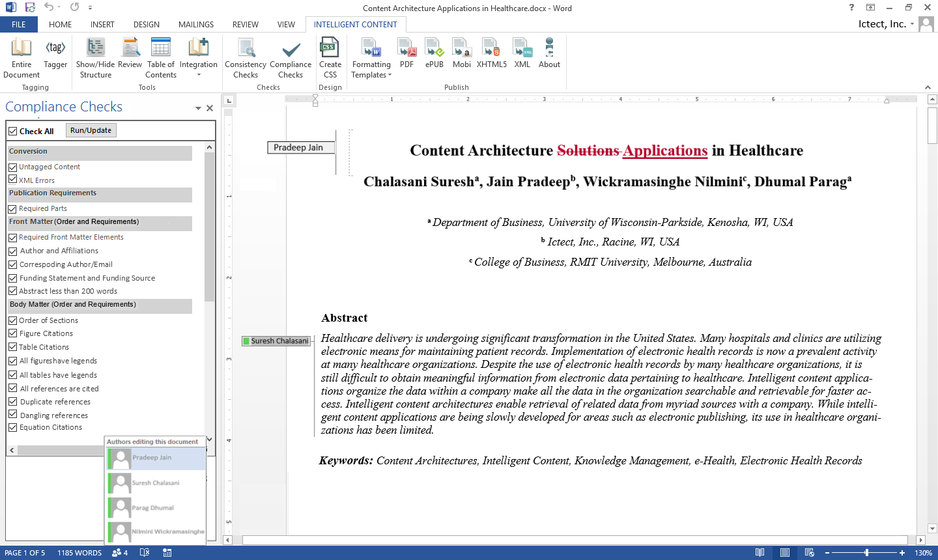This screenshot has height=560, width=938.
Task: Publish document as PDF
Action: point(407,53)
